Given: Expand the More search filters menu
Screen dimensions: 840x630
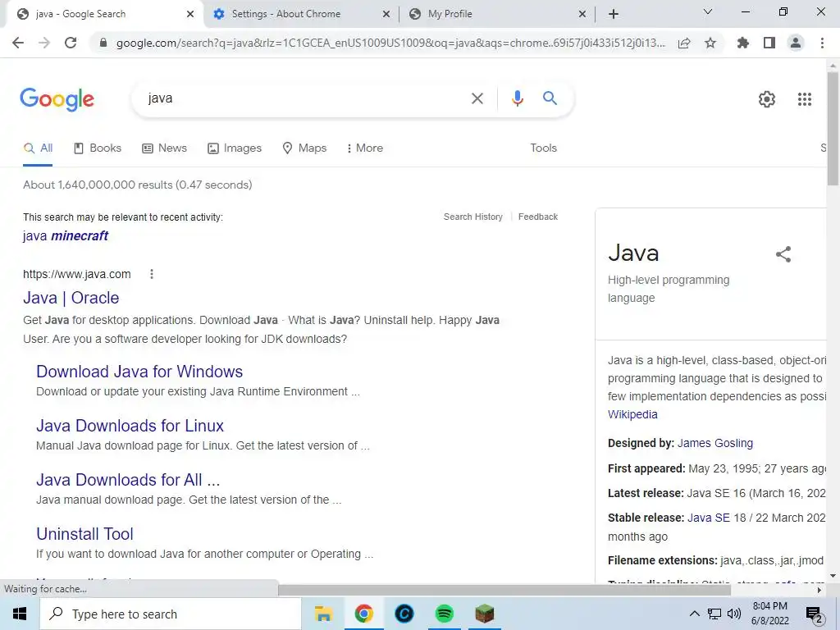Looking at the screenshot, I should coord(365,148).
